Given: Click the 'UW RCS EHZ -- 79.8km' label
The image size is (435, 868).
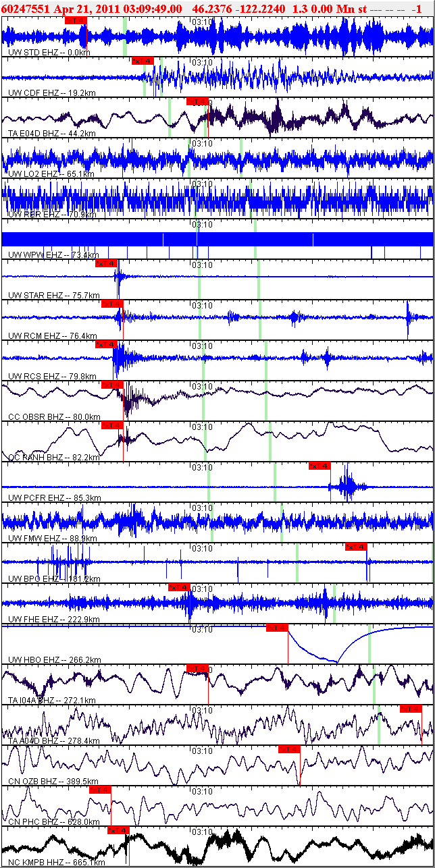Looking at the screenshot, I should pos(53,376).
